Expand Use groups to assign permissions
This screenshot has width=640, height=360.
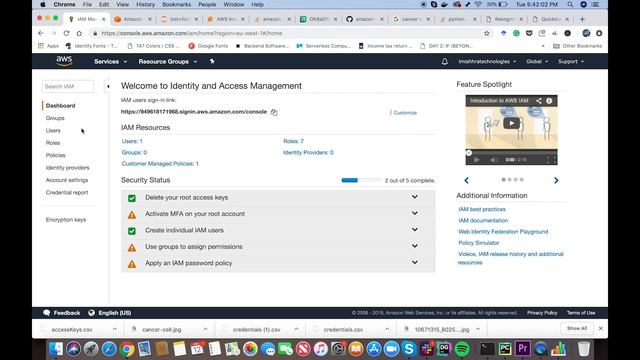[415, 246]
